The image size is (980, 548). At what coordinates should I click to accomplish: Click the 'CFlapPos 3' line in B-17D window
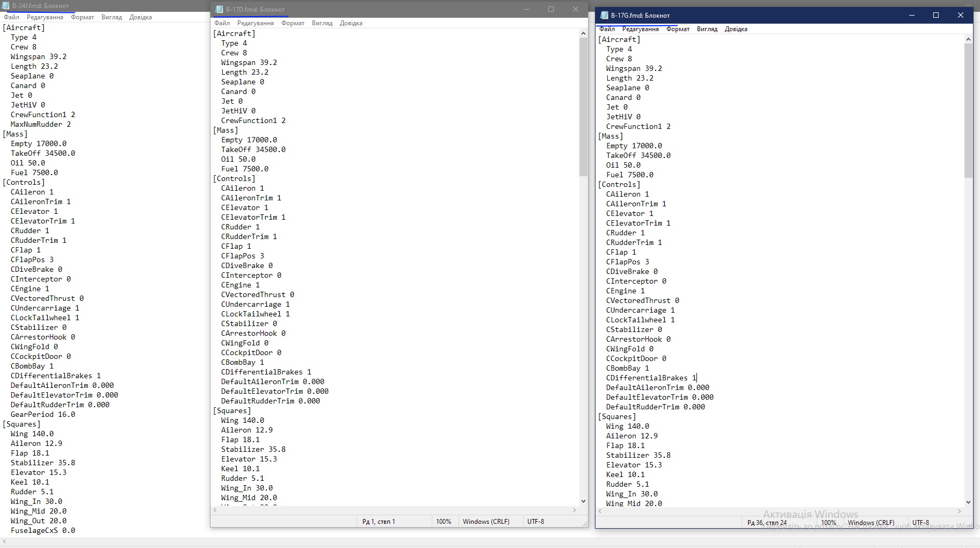coord(243,256)
